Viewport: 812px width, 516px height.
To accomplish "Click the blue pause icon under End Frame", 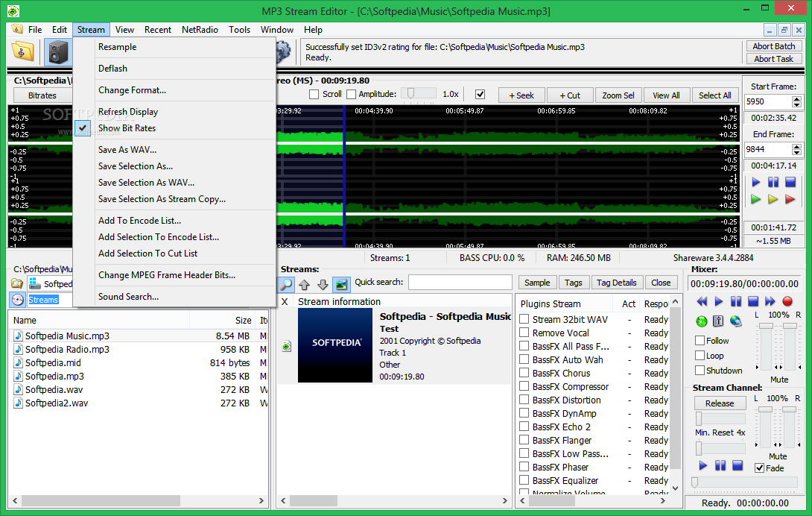I will [773, 182].
